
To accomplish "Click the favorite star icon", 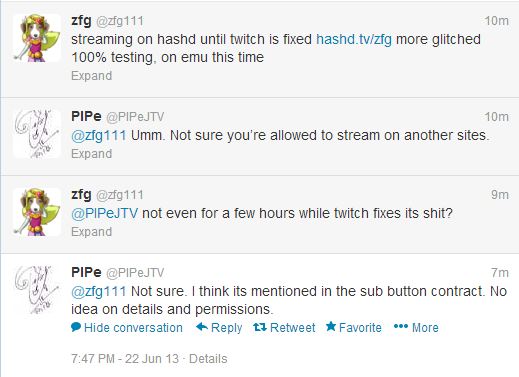I will pyautogui.click(x=331, y=326).
